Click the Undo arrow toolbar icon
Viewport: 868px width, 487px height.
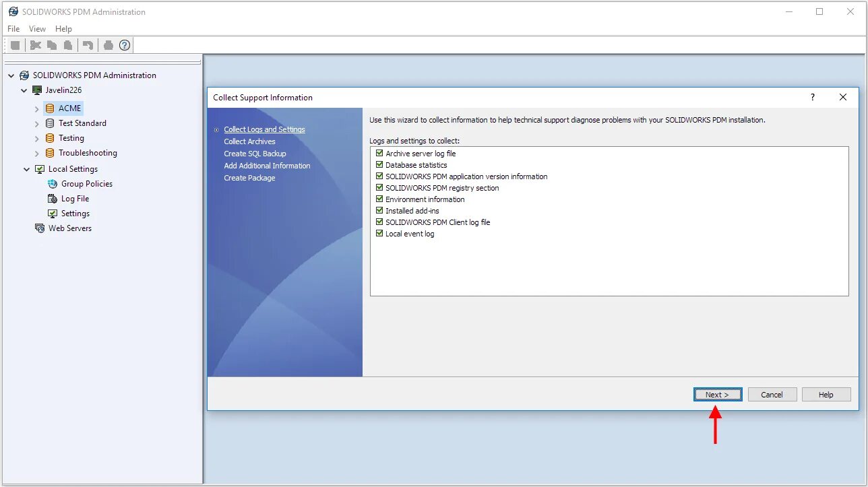tap(88, 45)
